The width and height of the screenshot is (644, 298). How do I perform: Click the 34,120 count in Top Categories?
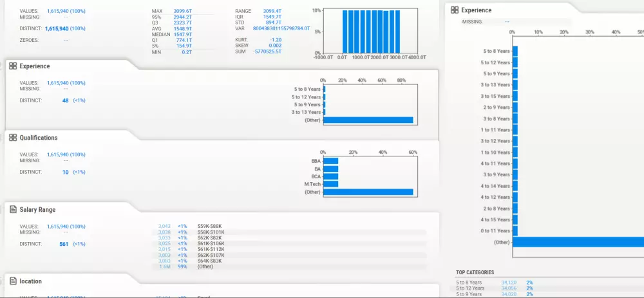pos(509,283)
